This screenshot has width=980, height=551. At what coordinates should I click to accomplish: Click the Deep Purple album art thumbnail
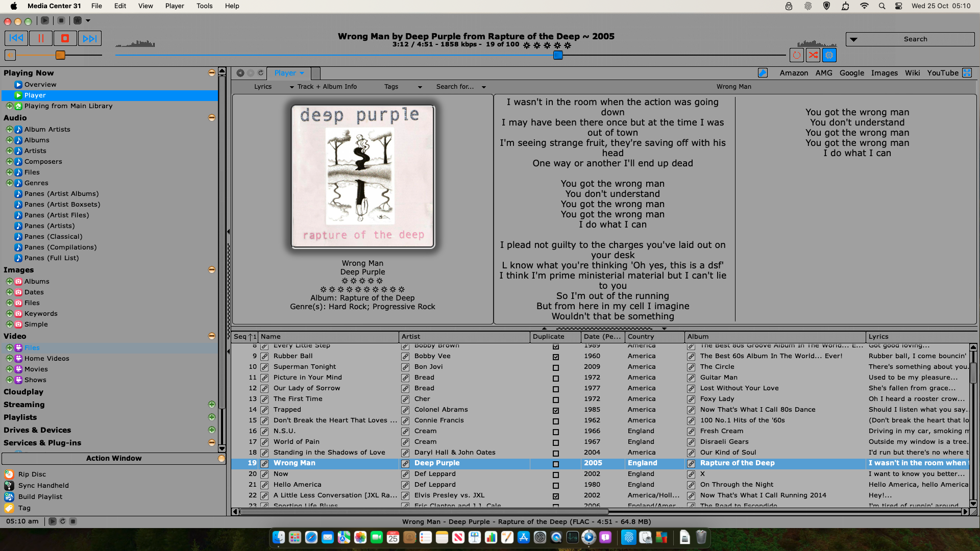tap(361, 174)
